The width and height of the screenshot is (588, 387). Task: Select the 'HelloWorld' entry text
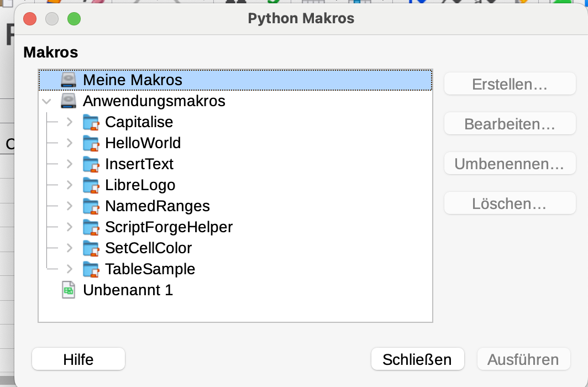pyautogui.click(x=143, y=143)
